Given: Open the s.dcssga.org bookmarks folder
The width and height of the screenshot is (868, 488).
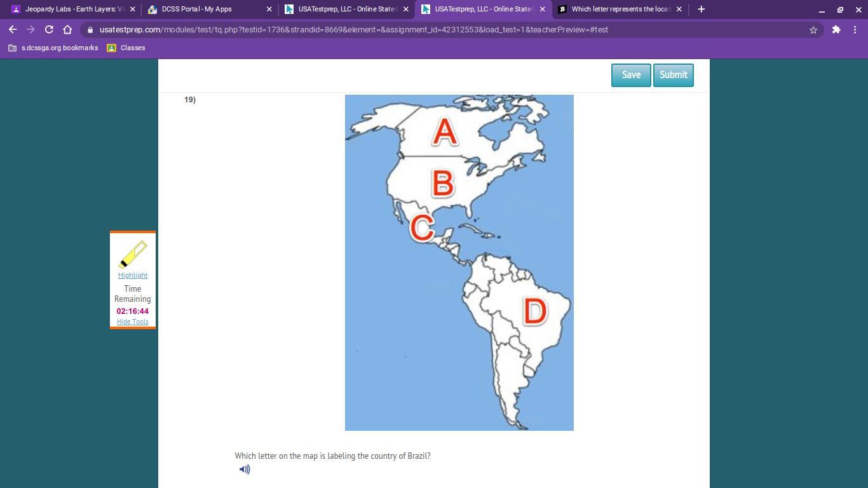Looking at the screenshot, I should tap(53, 48).
